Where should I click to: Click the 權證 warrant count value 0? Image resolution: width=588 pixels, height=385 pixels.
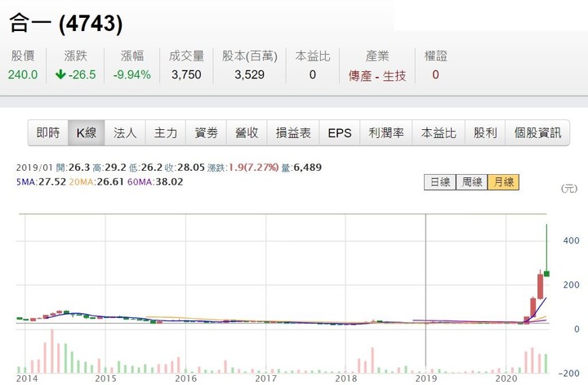(x=435, y=74)
